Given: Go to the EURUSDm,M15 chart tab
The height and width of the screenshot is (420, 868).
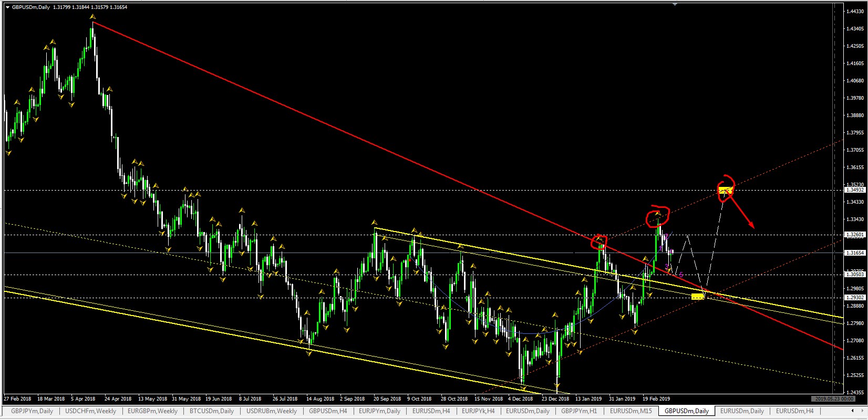Looking at the screenshot, I should tap(631, 411).
